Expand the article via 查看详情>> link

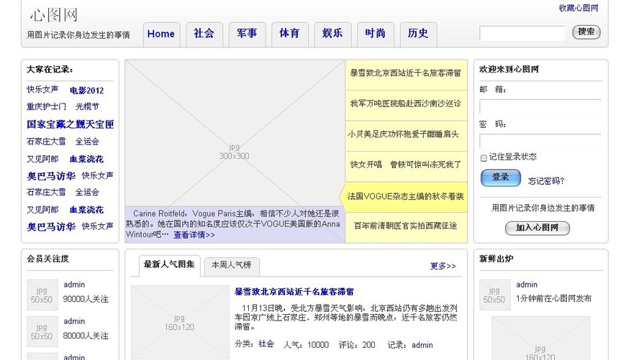tap(194, 235)
